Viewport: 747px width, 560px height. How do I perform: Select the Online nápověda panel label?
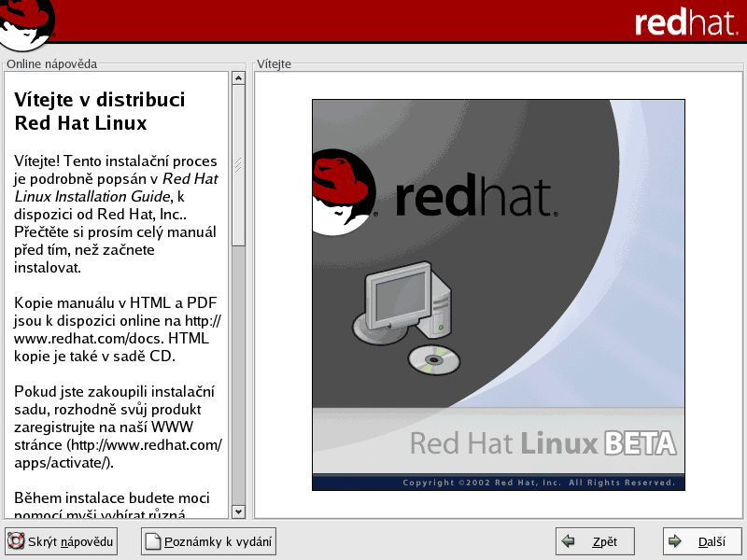click(51, 63)
